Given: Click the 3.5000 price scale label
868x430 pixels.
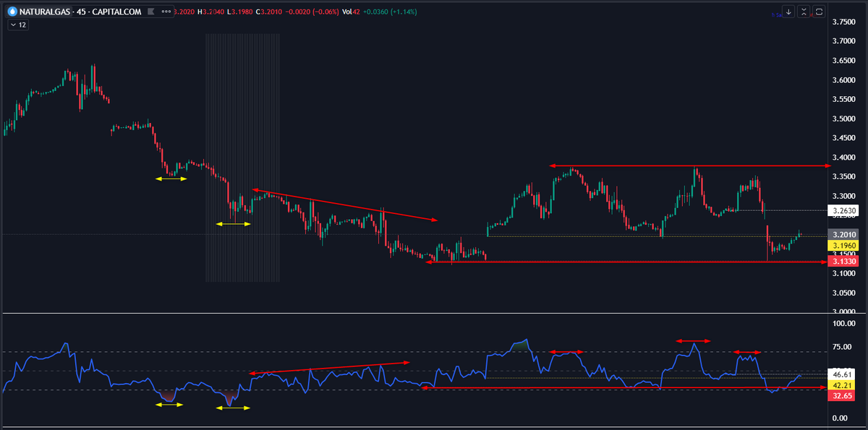Looking at the screenshot, I should pyautogui.click(x=845, y=119).
